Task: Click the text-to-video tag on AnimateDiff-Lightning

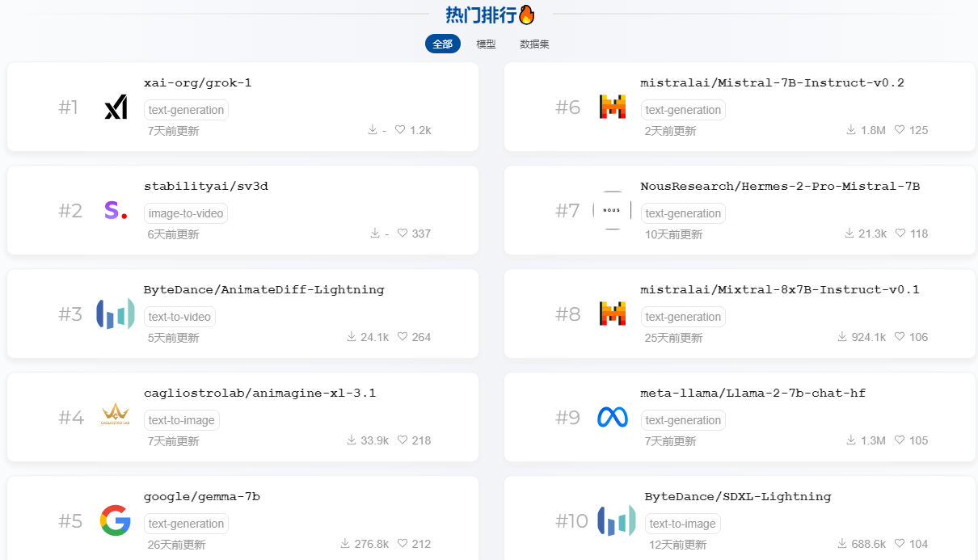Action: (179, 317)
